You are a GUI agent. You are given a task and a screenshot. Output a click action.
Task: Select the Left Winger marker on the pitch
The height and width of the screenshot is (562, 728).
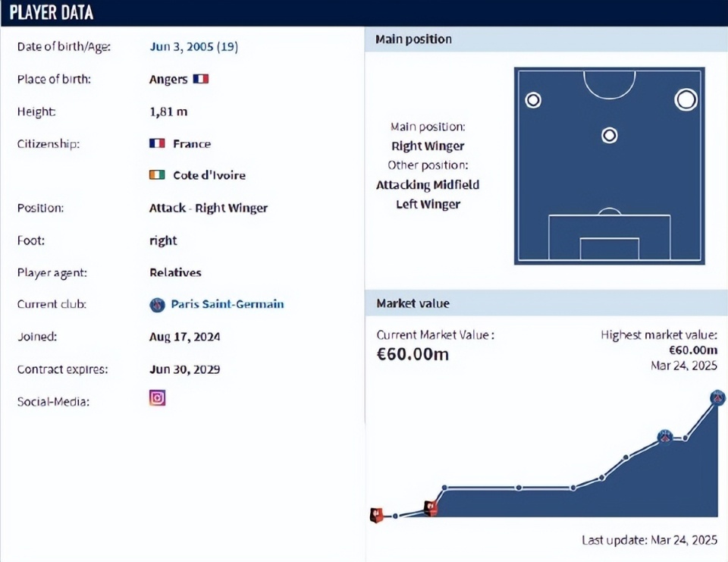click(533, 100)
